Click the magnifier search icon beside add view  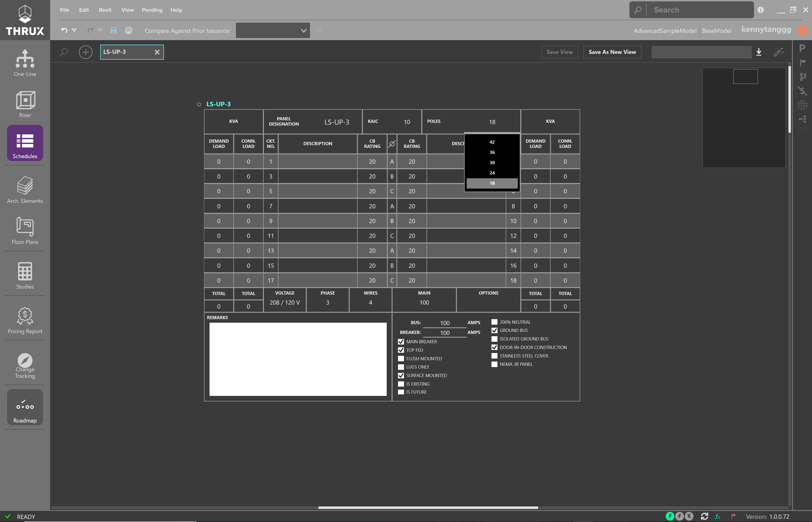click(64, 52)
